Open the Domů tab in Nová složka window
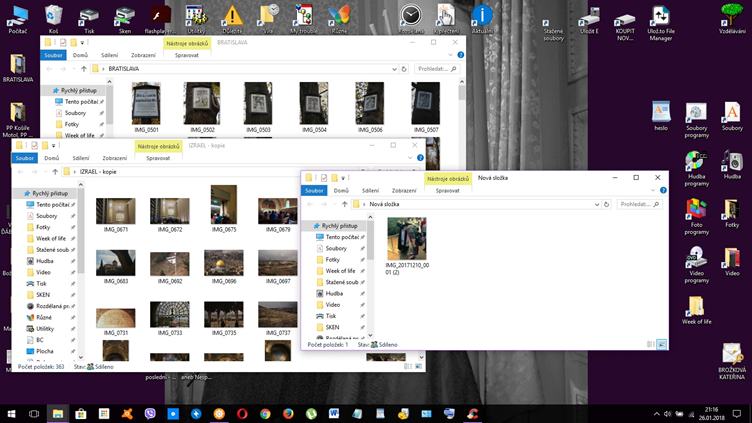This screenshot has height=423, width=752. pos(341,190)
